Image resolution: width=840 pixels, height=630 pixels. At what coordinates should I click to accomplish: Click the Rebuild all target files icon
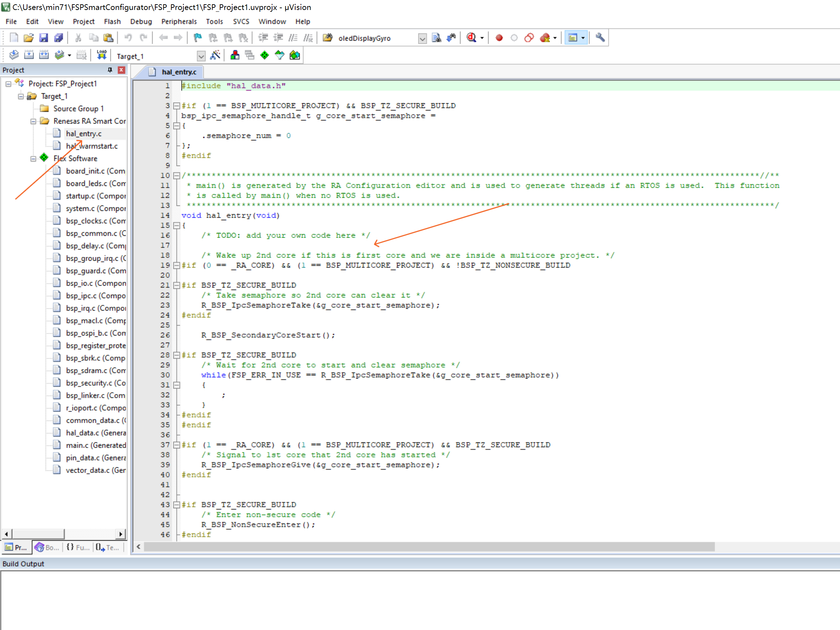(x=44, y=56)
